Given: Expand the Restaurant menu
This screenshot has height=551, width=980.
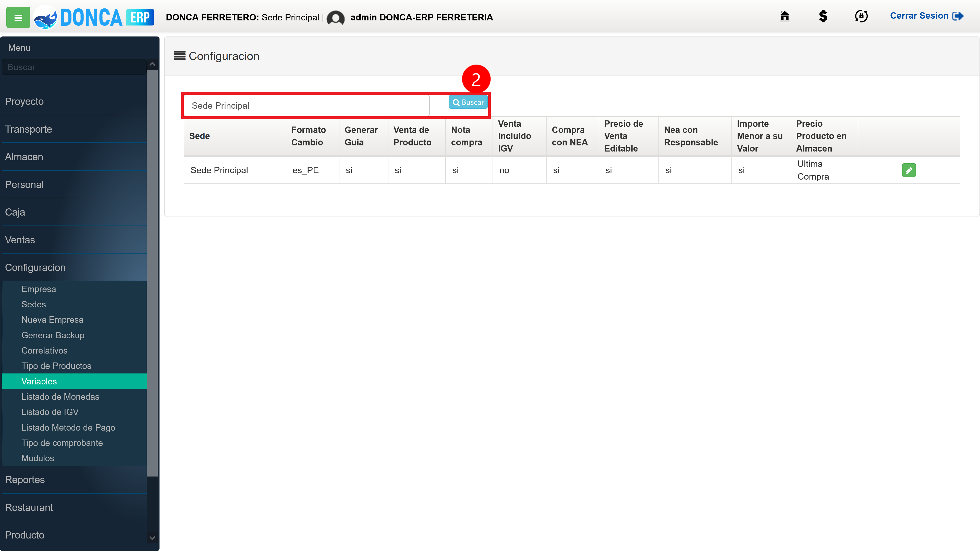Looking at the screenshot, I should (74, 508).
